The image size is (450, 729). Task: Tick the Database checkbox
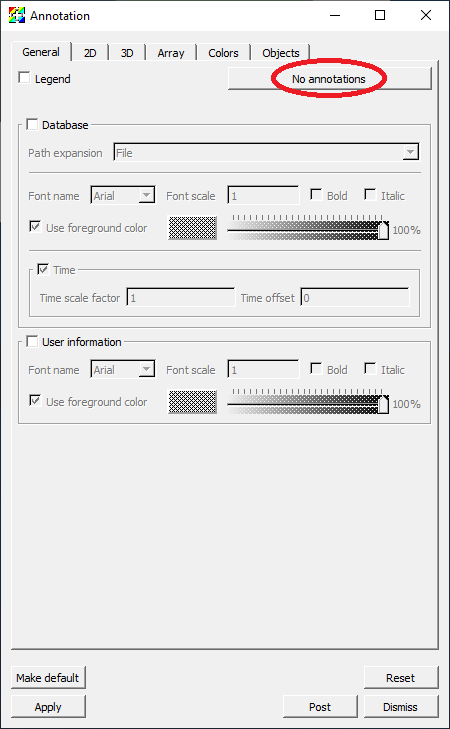(33, 125)
